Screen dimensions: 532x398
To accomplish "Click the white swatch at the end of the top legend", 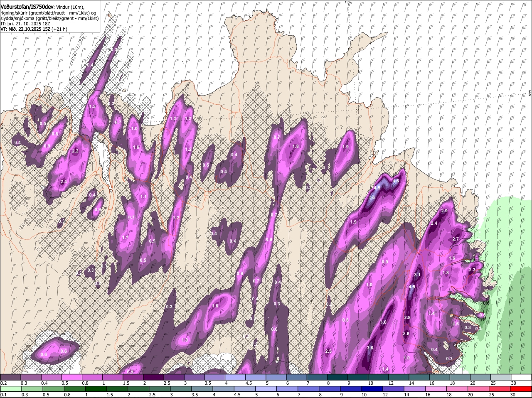I will [x=521, y=377].
